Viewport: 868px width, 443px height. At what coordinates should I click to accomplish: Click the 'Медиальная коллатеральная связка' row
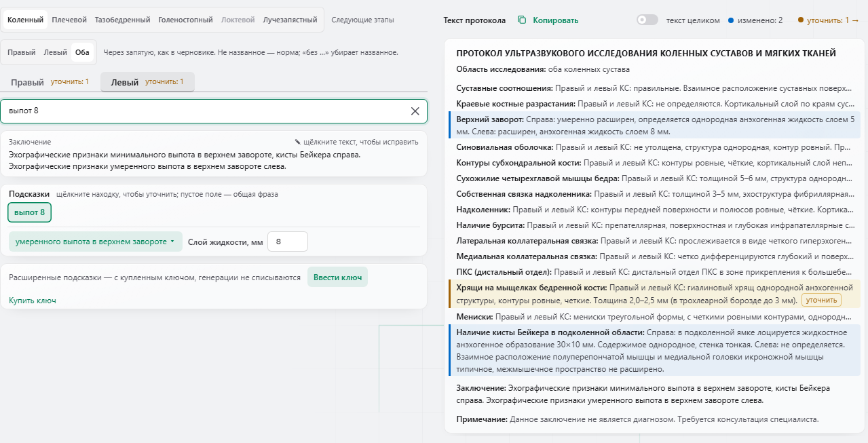[x=654, y=256]
